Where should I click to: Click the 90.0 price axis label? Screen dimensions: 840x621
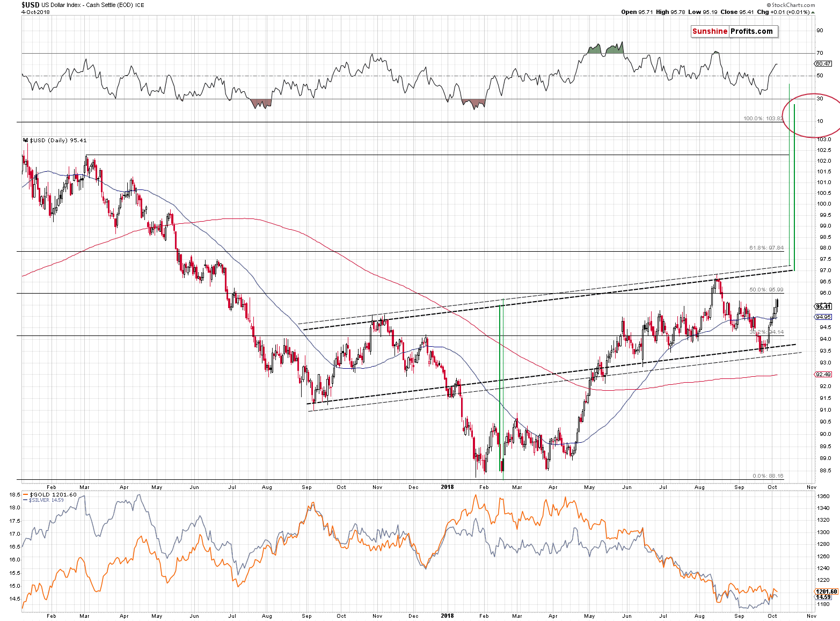click(824, 434)
